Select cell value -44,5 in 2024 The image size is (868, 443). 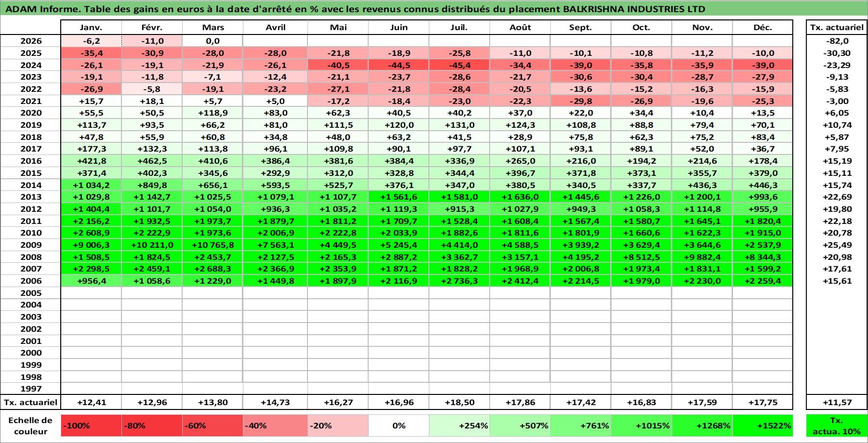(x=399, y=65)
